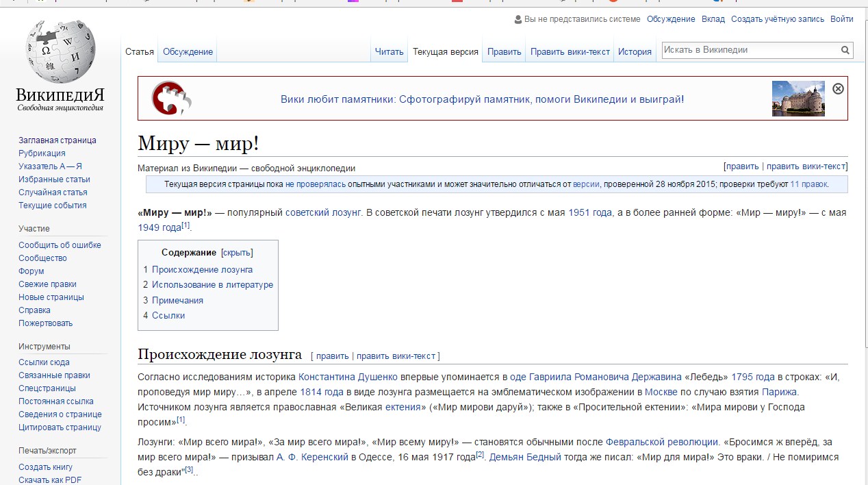Click the Wikipedia globe logo
This screenshot has height=485, width=868.
pos(60,51)
